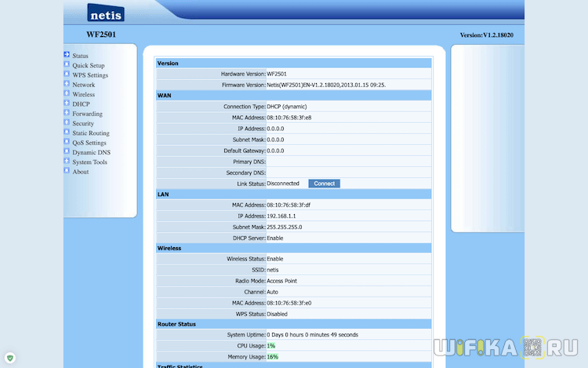Click the icon beside WPS Settings

[x=67, y=74]
